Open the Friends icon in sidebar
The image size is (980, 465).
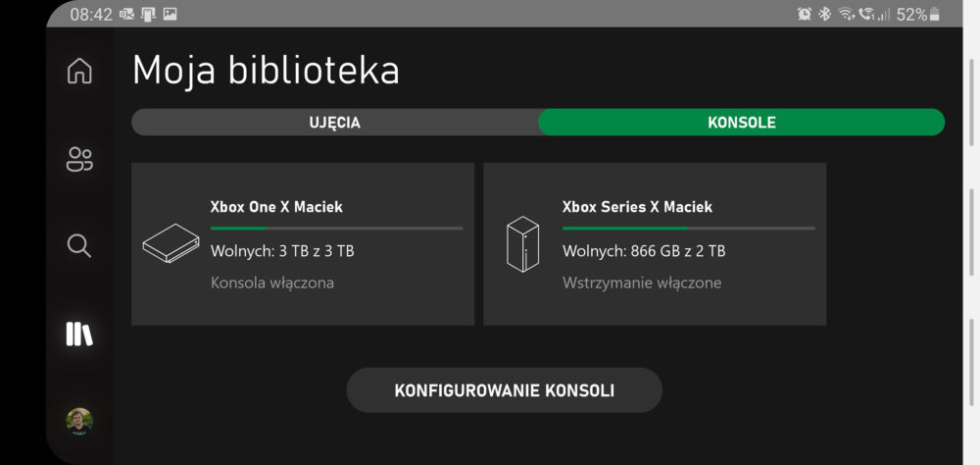coord(79,159)
